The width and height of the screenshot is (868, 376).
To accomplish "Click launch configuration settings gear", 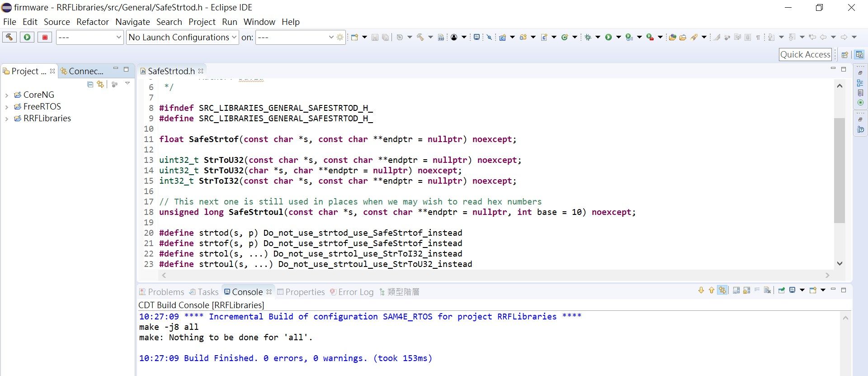I will click(x=340, y=37).
